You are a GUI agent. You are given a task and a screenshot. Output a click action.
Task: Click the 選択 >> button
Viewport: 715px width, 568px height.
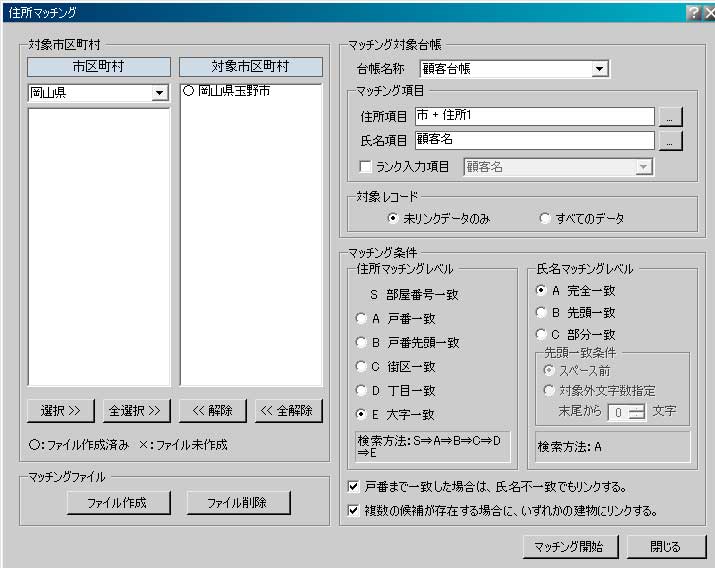click(x=61, y=410)
